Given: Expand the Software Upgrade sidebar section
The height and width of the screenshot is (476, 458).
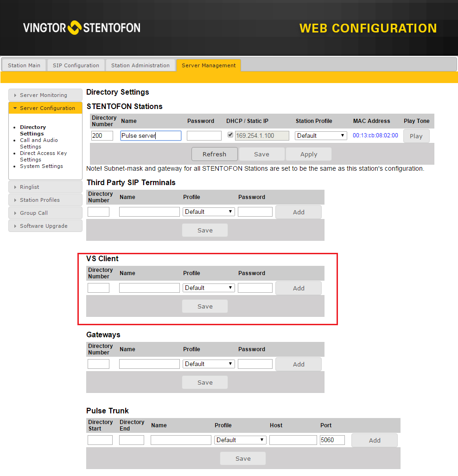Looking at the screenshot, I should coord(45,226).
